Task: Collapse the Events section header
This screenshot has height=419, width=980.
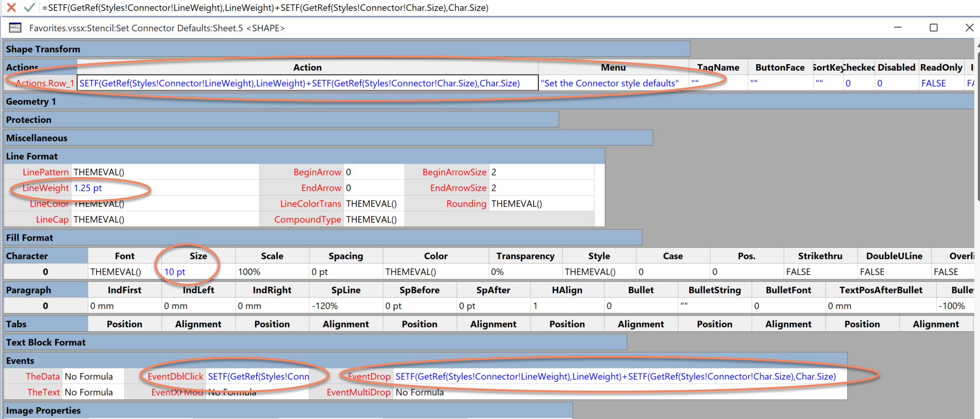Action: tap(425, 361)
